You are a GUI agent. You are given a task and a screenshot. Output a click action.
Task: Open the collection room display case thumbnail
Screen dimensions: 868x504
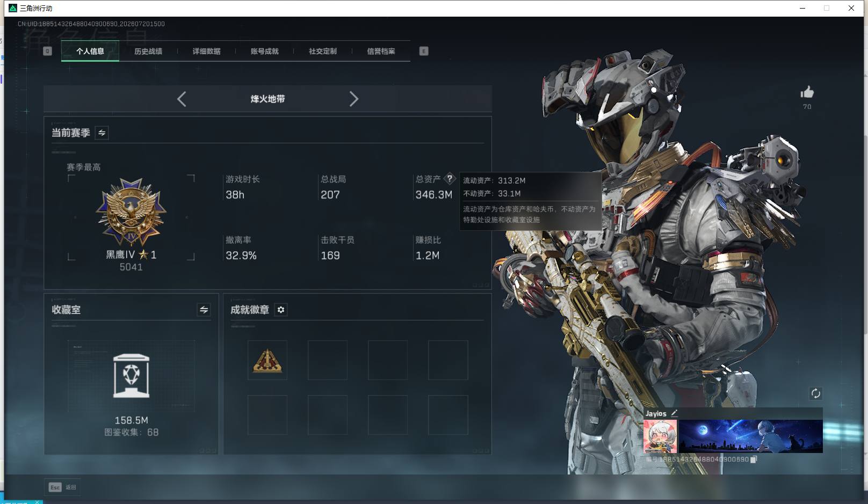(131, 376)
